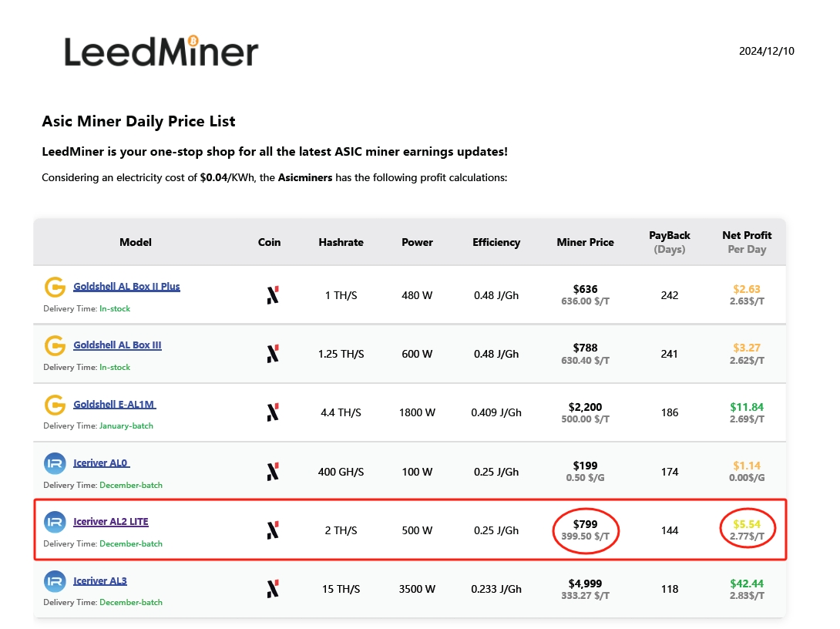Follow the Goldshell E-AL1M link
The width and height of the screenshot is (840, 629).
coord(114,404)
